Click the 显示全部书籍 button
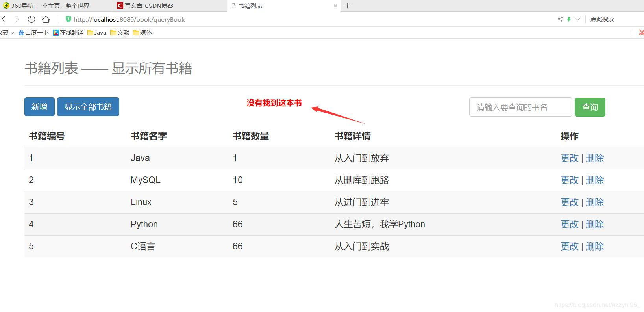The width and height of the screenshot is (644, 312). (x=88, y=107)
